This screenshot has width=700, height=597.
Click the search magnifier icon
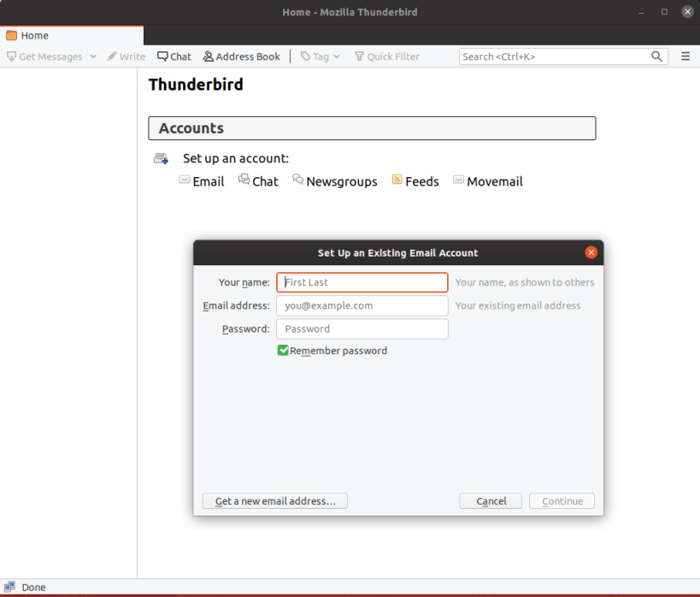(x=656, y=56)
